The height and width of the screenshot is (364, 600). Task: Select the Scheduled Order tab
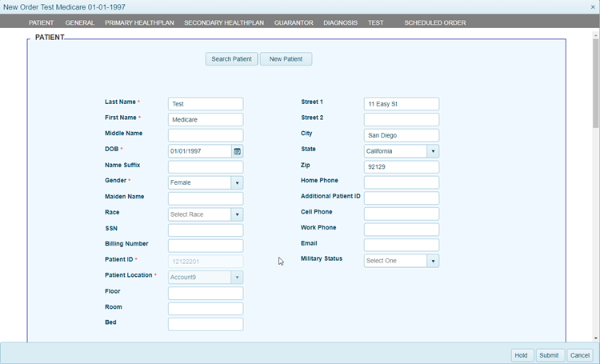click(x=434, y=22)
